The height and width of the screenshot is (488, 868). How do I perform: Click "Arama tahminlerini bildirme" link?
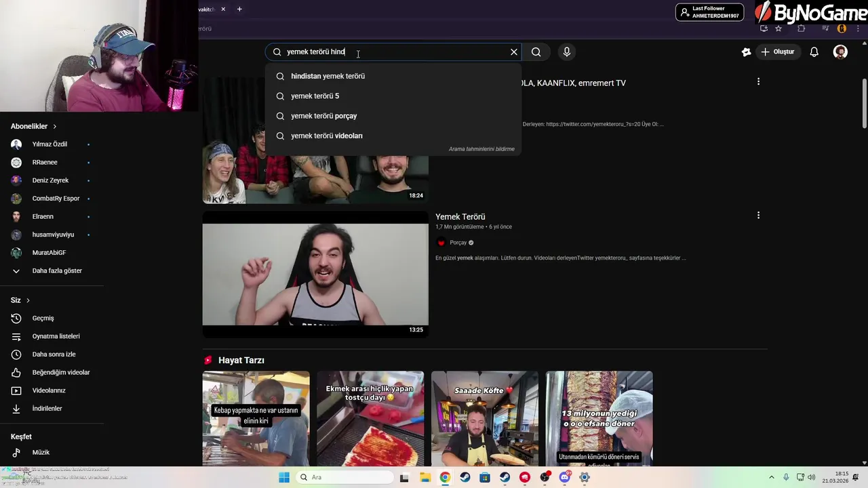pos(481,149)
